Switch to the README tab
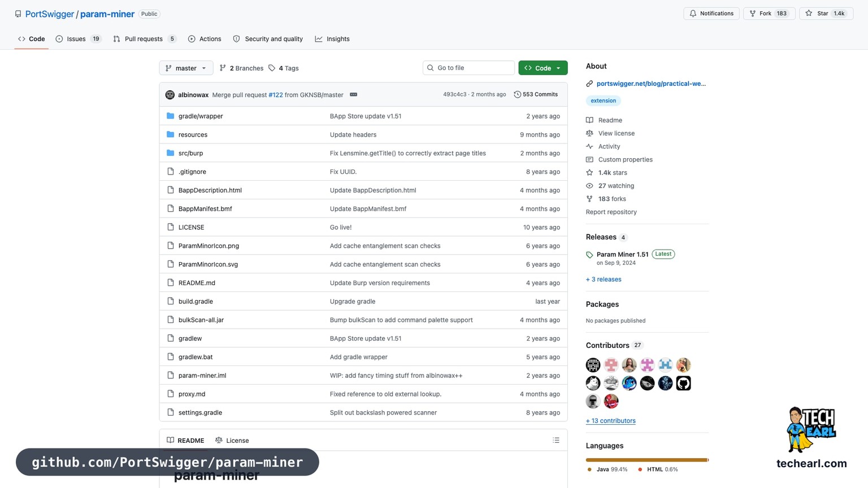Viewport: 868px width, 488px height. (x=185, y=441)
